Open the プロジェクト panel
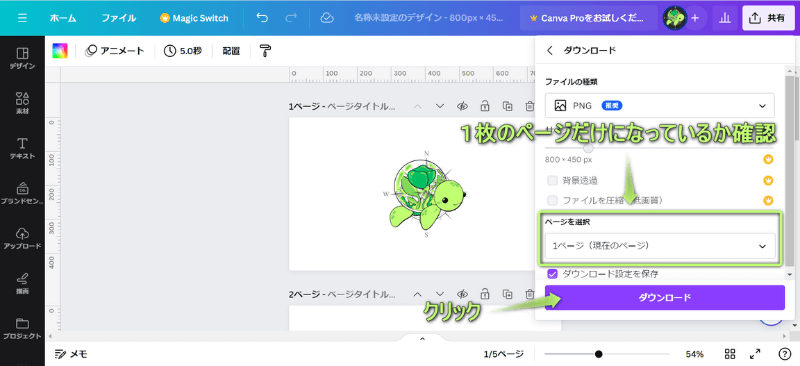The height and width of the screenshot is (366, 800). (22, 328)
